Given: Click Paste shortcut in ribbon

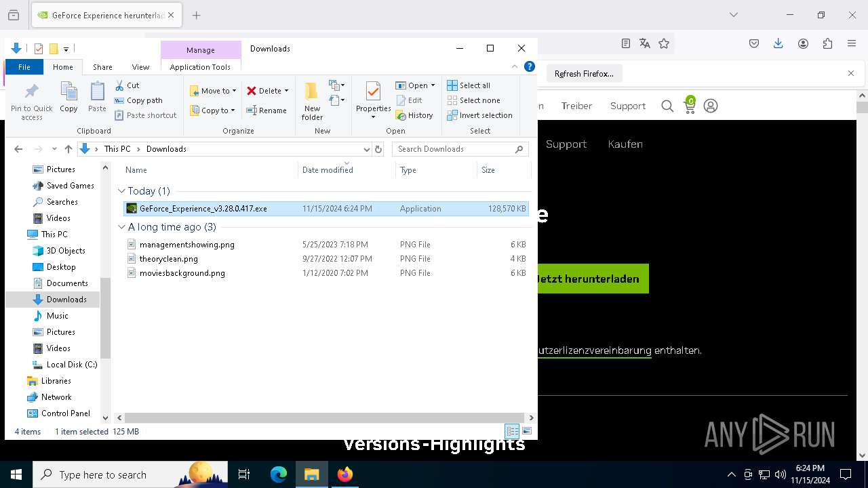Looking at the screenshot, I should (x=146, y=115).
